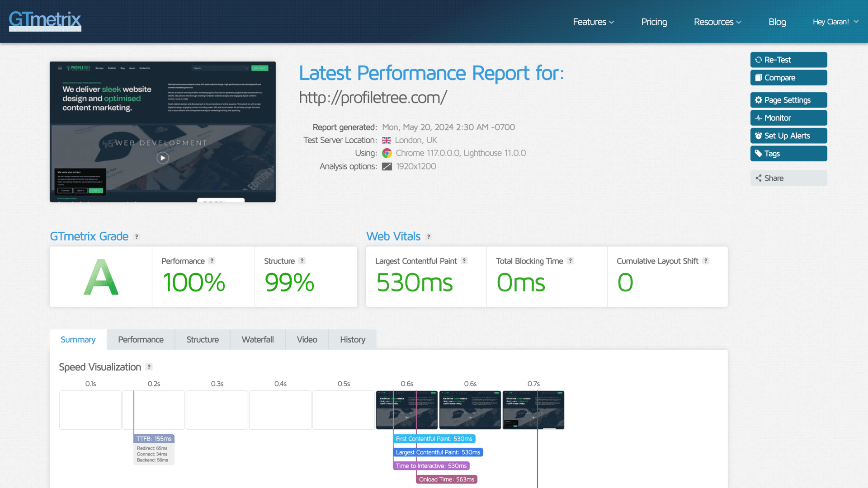This screenshot has height=488, width=868.
Task: Visit the Blog page
Action: coord(777,22)
